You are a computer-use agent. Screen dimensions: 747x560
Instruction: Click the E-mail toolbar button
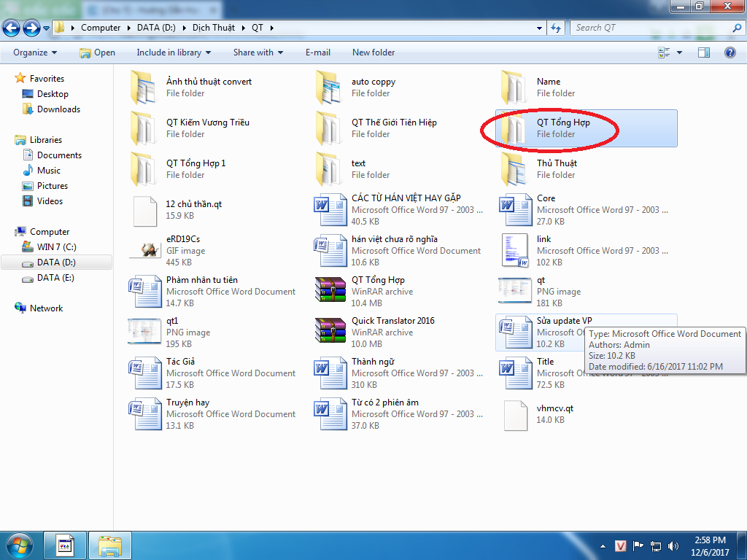[x=317, y=52]
